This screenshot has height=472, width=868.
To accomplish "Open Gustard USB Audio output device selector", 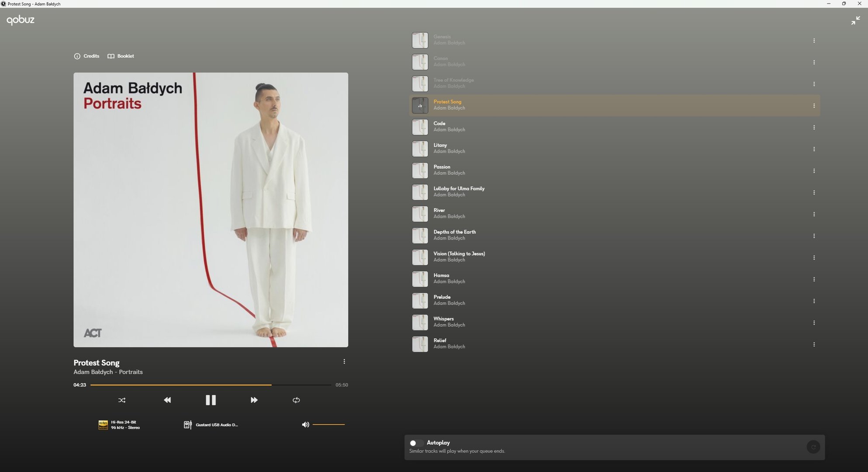I will tap(211, 425).
